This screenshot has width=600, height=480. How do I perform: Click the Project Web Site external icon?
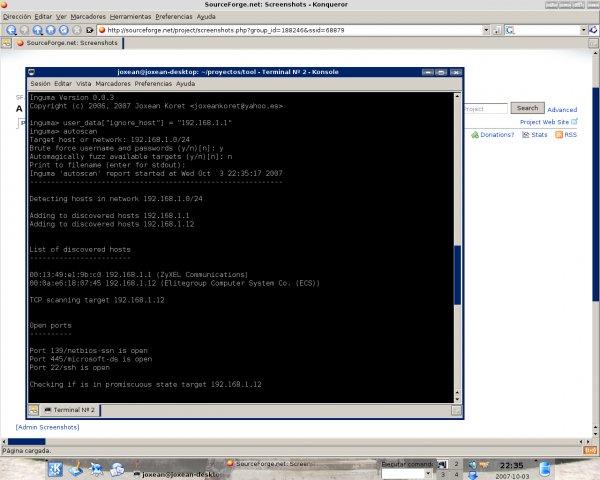[574, 122]
